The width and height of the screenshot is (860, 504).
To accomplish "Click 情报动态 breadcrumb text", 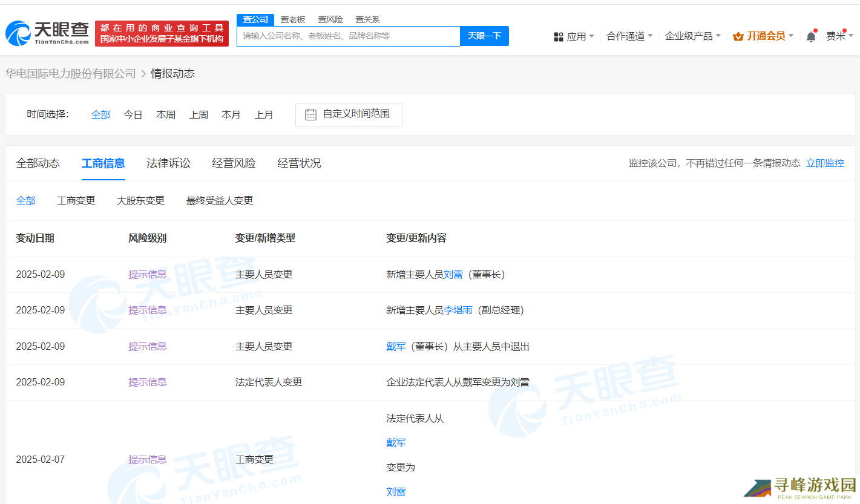I will point(173,74).
